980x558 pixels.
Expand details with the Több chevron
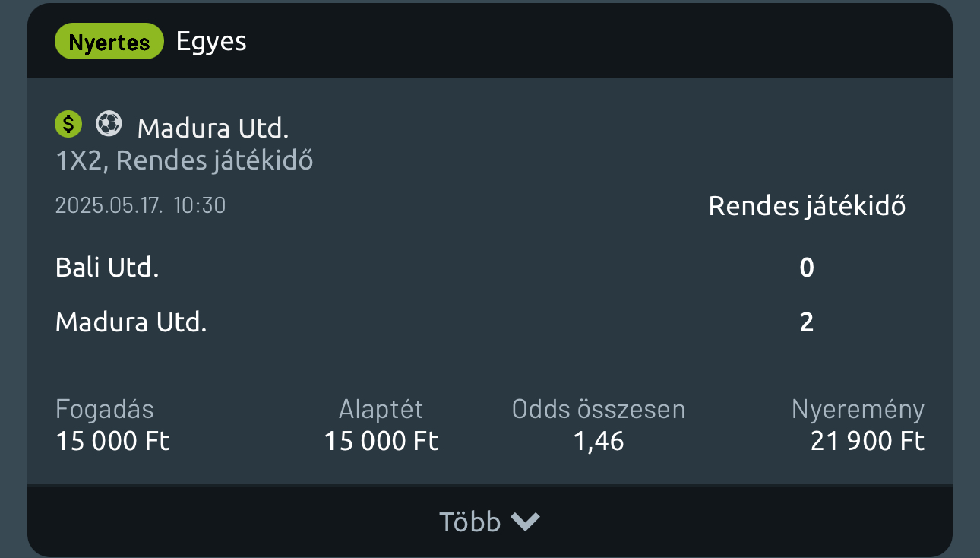[525, 522]
